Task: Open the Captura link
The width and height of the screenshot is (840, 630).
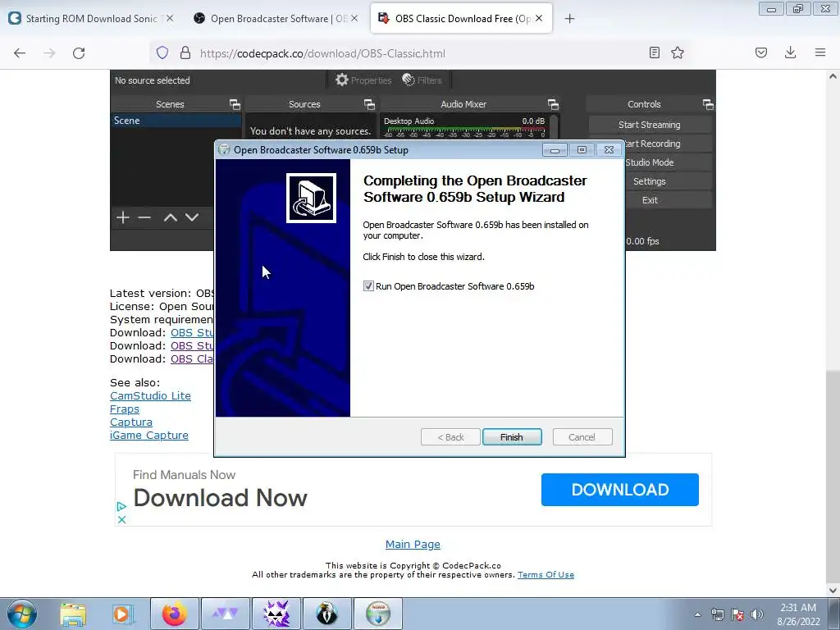Action: coord(131,422)
